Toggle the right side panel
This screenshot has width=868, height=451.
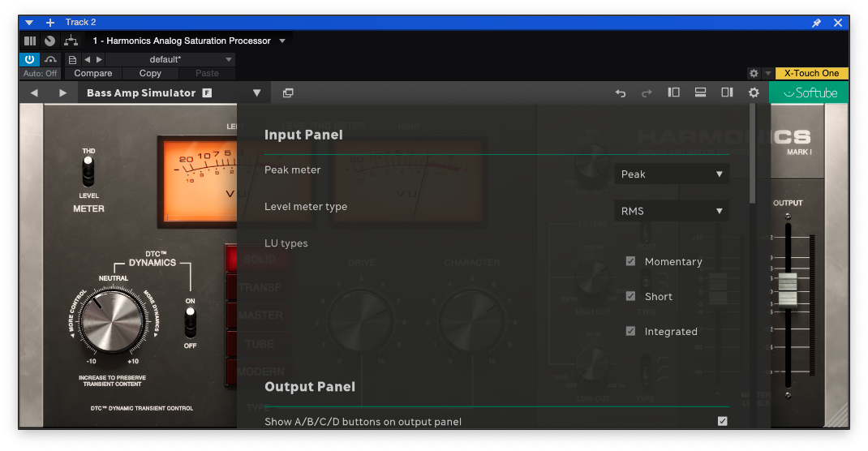click(727, 92)
